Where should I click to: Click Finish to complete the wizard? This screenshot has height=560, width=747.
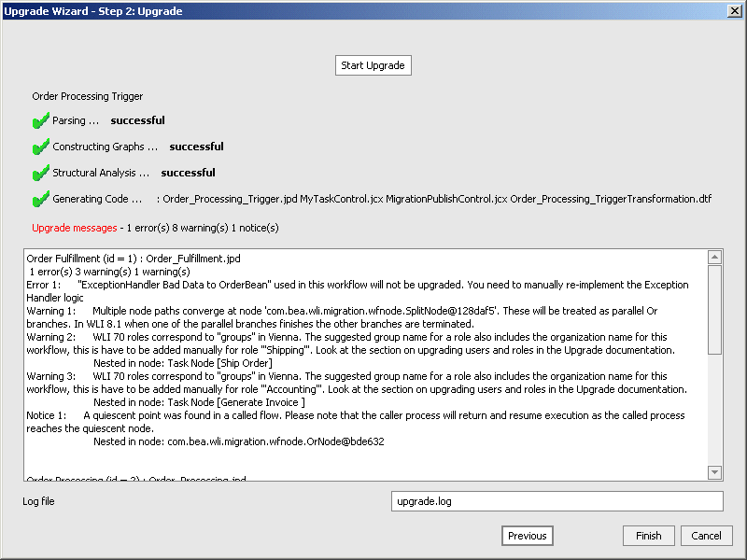pyautogui.click(x=648, y=536)
